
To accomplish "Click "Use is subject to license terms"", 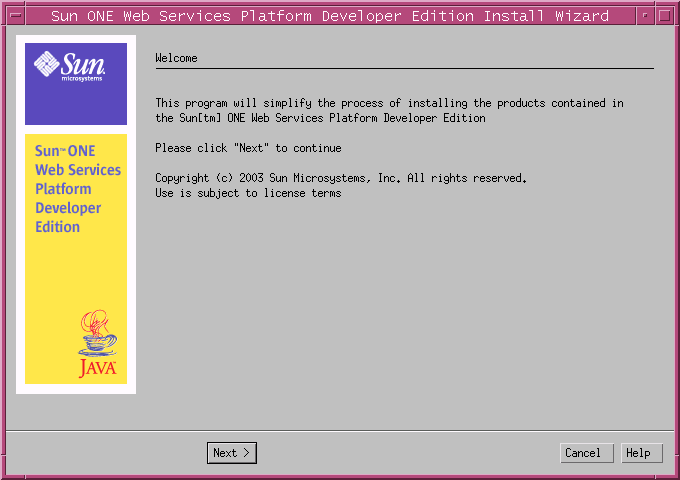I will click(248, 193).
